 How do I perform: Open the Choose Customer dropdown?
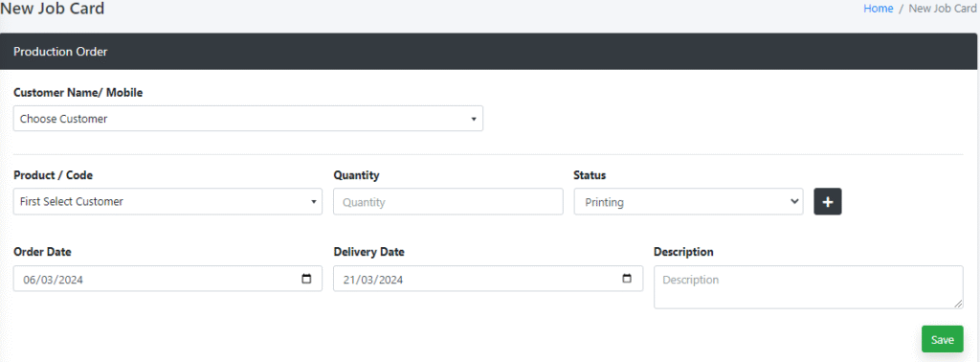[x=248, y=119]
